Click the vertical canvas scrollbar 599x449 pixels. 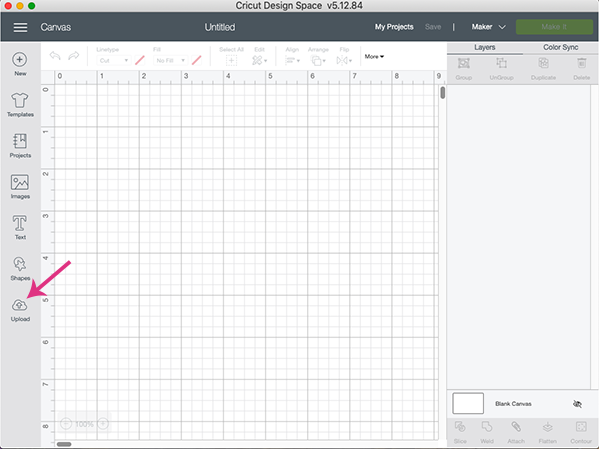coord(442,93)
